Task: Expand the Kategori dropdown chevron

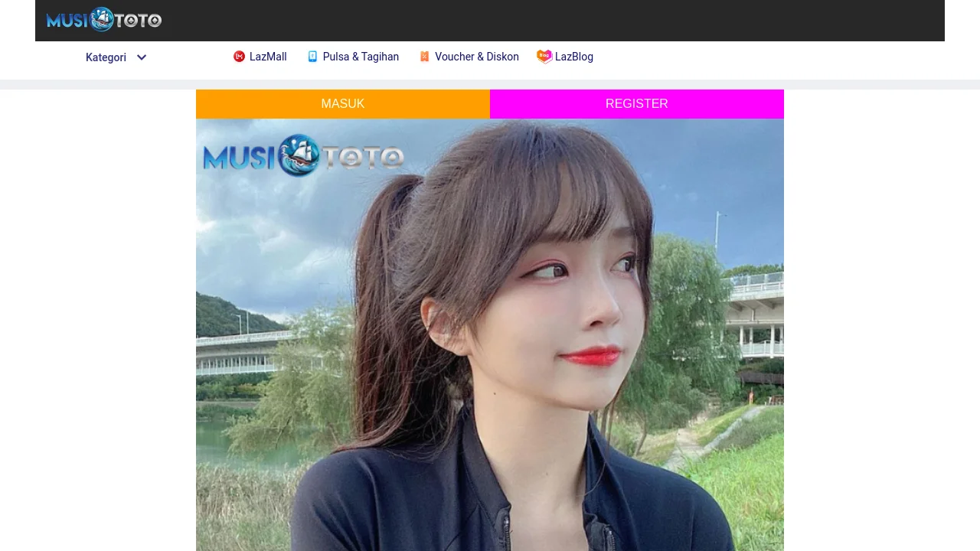Action: [142, 57]
